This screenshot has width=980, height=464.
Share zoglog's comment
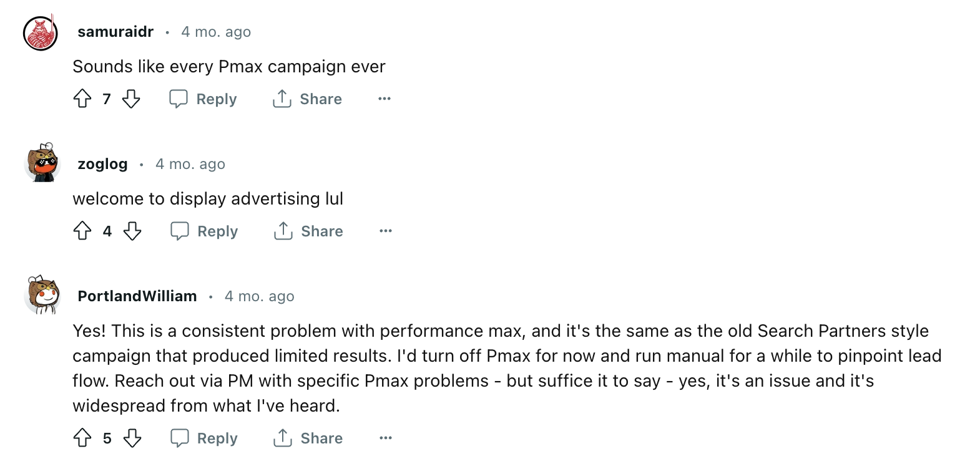click(x=308, y=231)
